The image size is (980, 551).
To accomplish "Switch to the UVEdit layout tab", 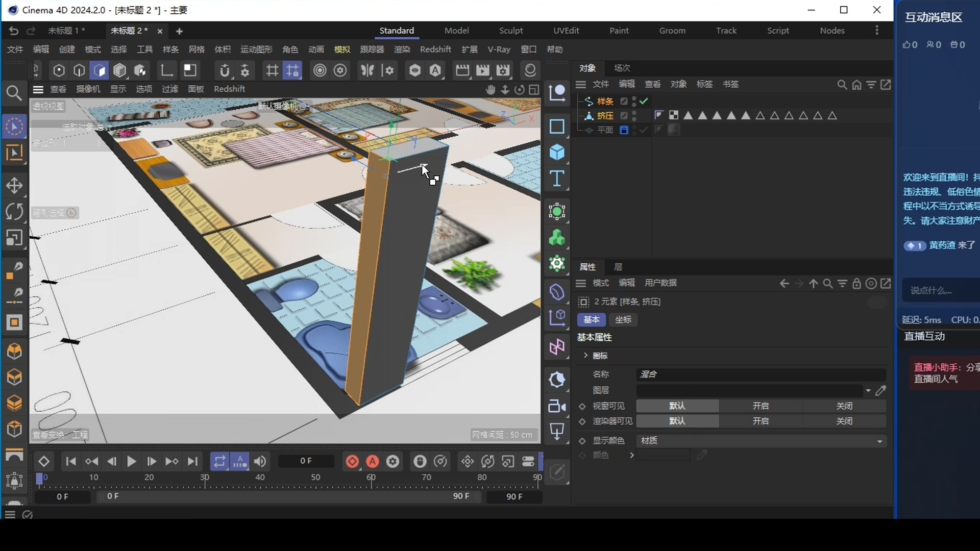I will (566, 31).
